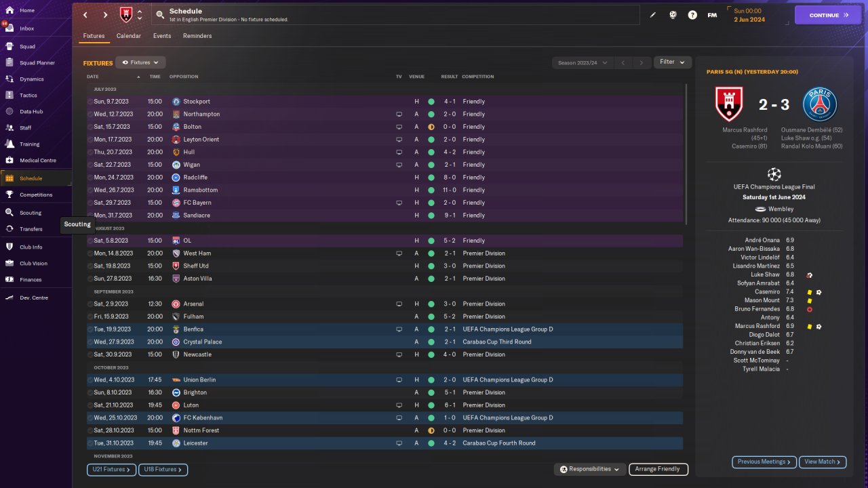Expand the Filter dropdown
The height and width of the screenshot is (488, 868).
tap(672, 62)
